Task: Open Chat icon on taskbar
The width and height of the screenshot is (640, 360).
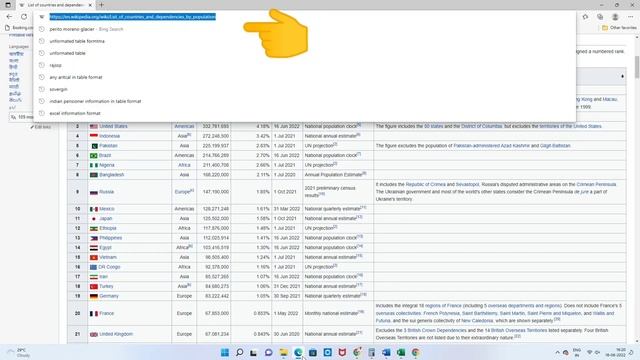Action: click(x=268, y=352)
